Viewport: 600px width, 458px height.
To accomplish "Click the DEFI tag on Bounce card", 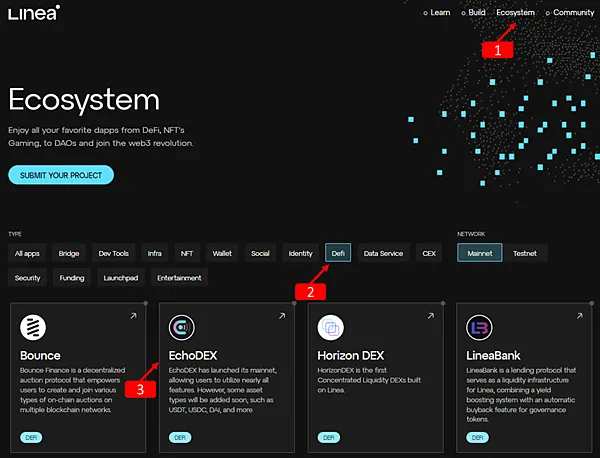I will 31,437.
